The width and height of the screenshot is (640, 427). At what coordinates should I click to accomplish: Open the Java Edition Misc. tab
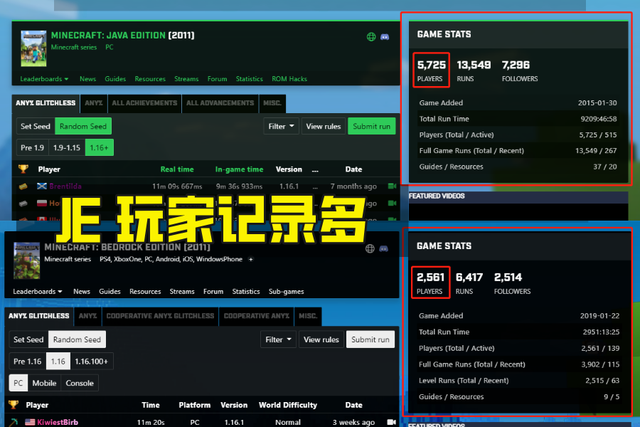pyautogui.click(x=272, y=103)
